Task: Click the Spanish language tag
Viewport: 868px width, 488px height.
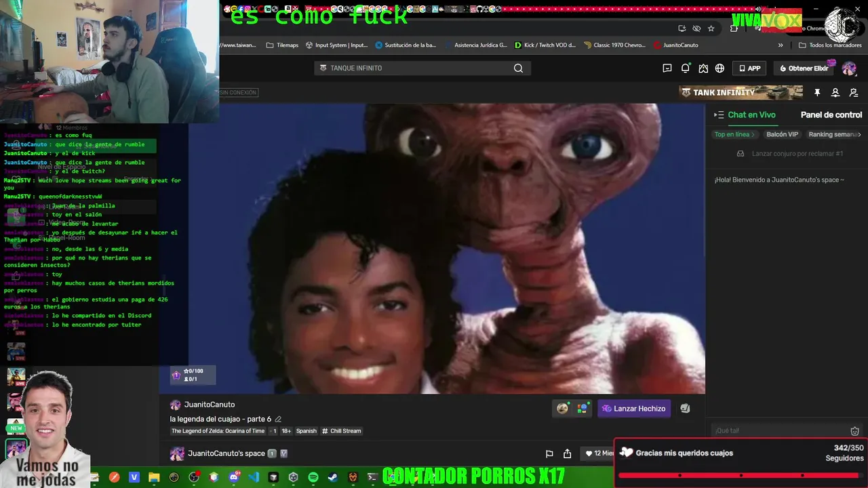Action: point(307,431)
